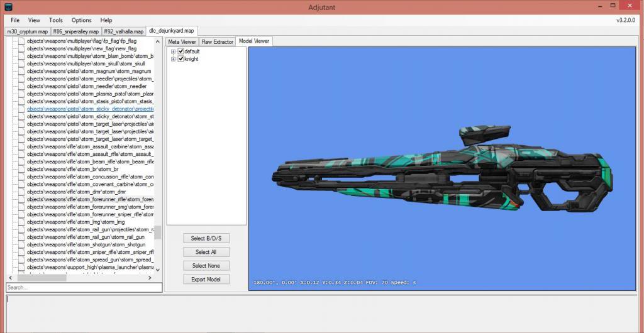Click file icon beside storm_lmg\storm_lmg row

pos(21,222)
